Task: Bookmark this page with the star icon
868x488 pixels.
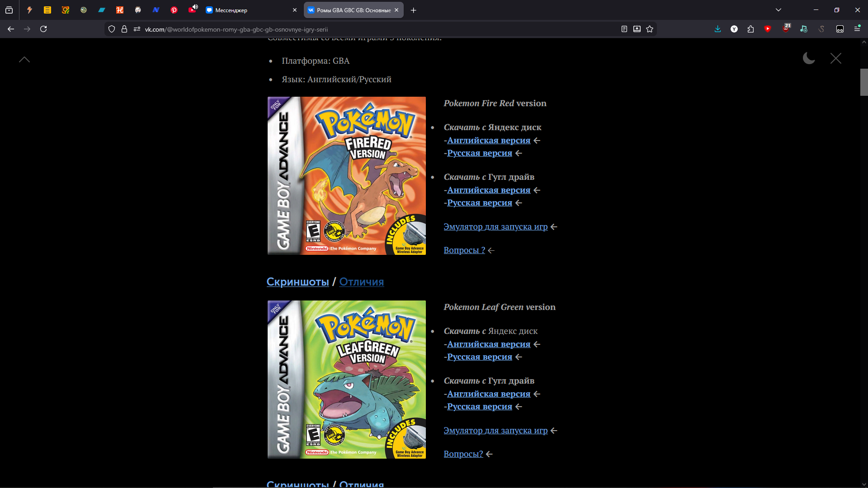Action: coord(650,29)
